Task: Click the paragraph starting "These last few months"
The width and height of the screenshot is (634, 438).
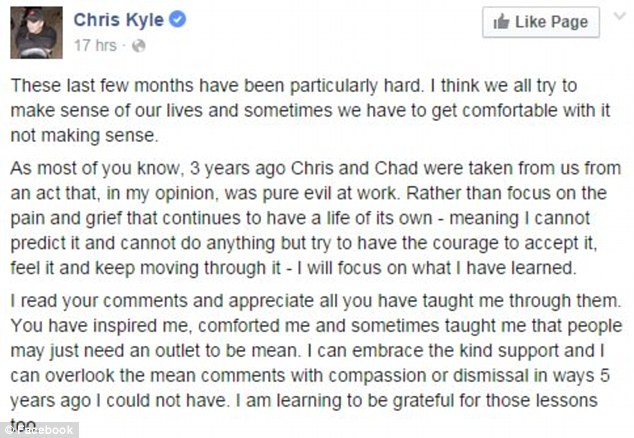Action: point(315,111)
